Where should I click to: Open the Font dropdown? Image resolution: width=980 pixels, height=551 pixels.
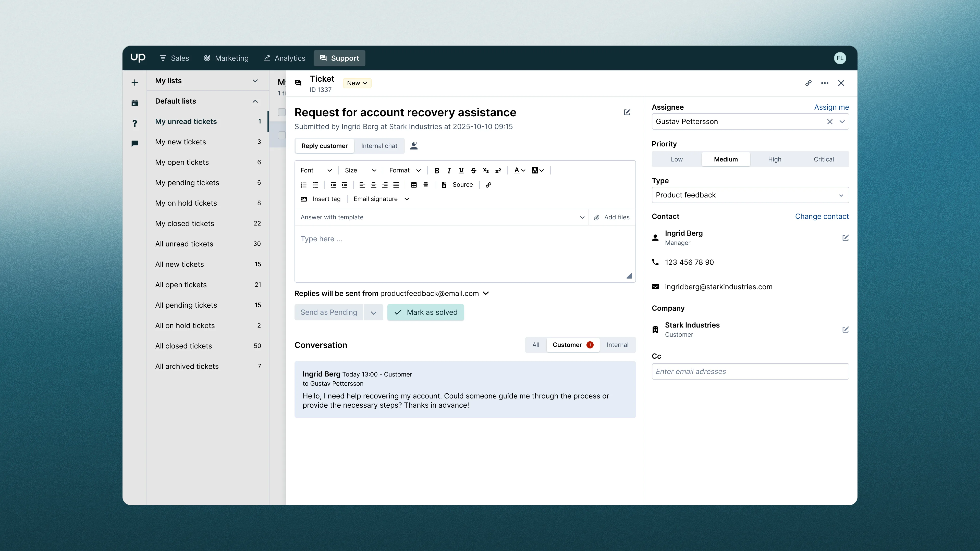(316, 170)
